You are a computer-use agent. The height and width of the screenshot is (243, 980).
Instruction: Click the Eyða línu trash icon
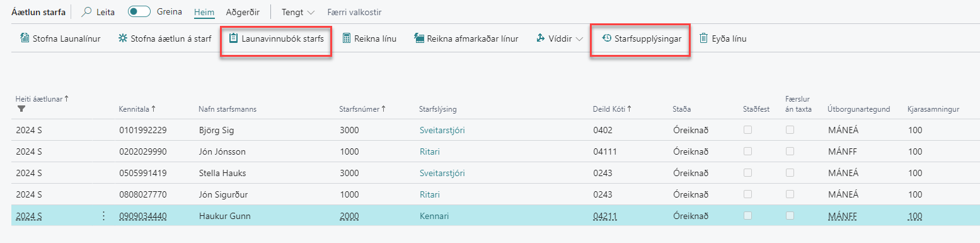(704, 39)
